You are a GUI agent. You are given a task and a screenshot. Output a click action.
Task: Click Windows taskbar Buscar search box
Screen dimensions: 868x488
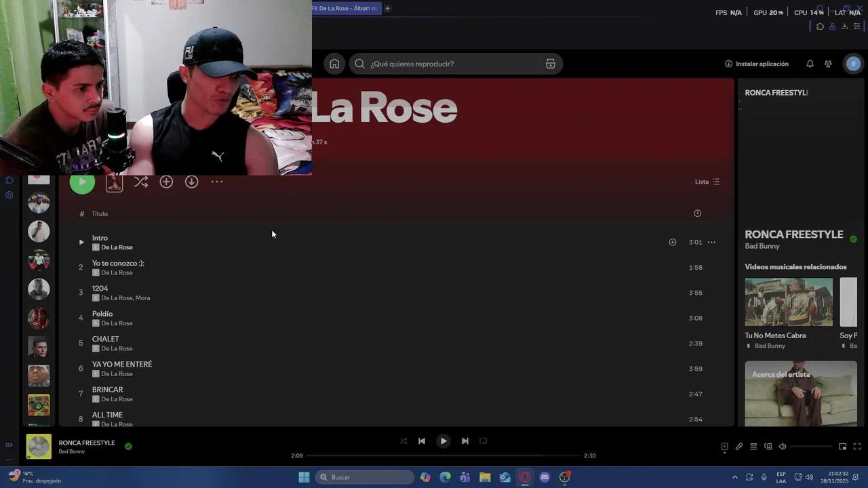click(x=366, y=477)
